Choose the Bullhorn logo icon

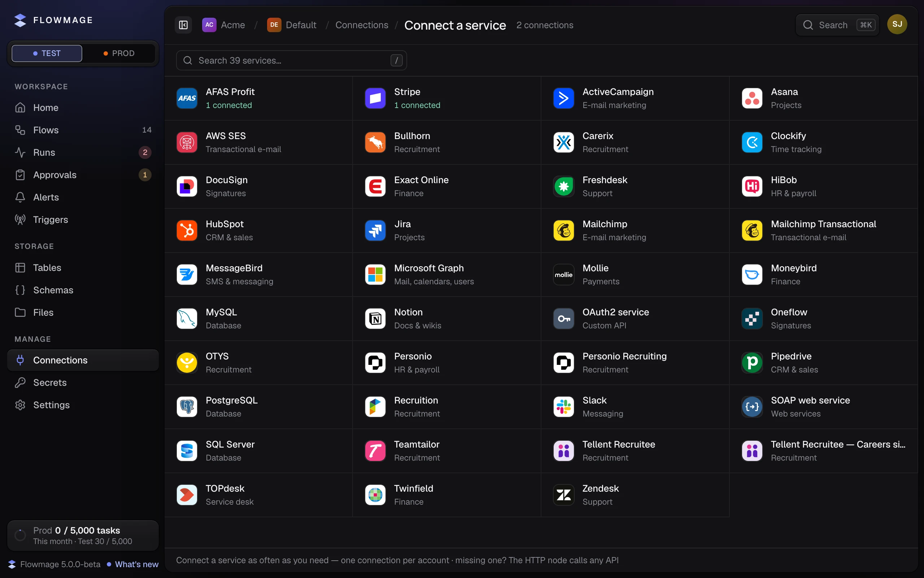click(x=375, y=142)
